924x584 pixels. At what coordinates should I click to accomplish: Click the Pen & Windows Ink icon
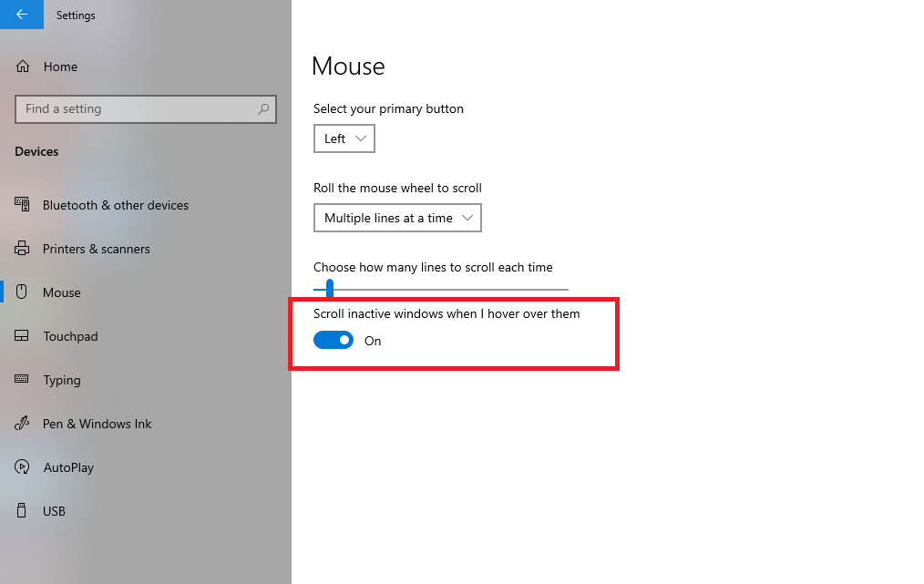pos(22,423)
